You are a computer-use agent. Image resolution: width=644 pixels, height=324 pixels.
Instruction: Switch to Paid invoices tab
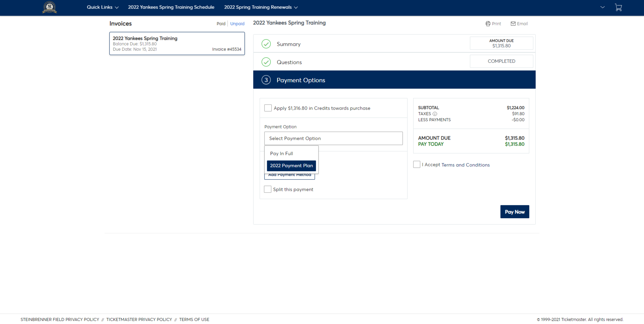point(221,24)
